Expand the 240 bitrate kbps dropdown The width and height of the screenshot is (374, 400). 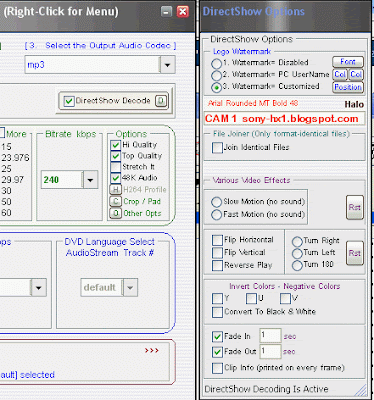pyautogui.click(x=90, y=180)
